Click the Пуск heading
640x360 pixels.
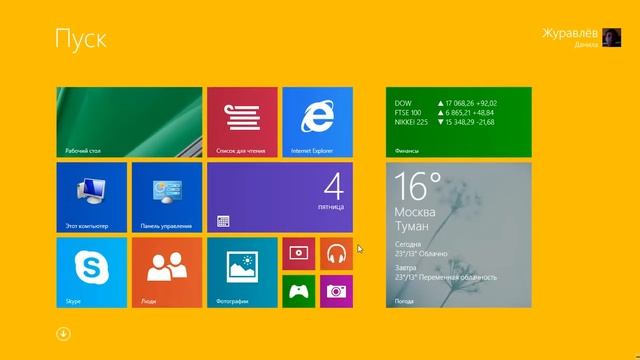point(81,40)
